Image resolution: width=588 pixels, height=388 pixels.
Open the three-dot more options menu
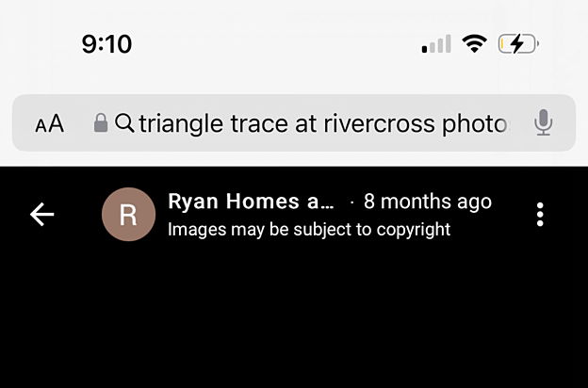point(540,215)
